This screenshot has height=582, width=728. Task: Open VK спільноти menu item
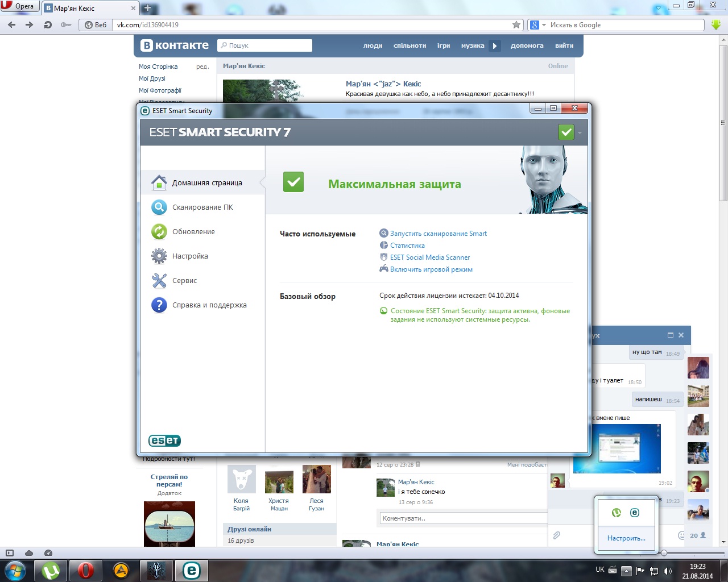click(x=409, y=46)
